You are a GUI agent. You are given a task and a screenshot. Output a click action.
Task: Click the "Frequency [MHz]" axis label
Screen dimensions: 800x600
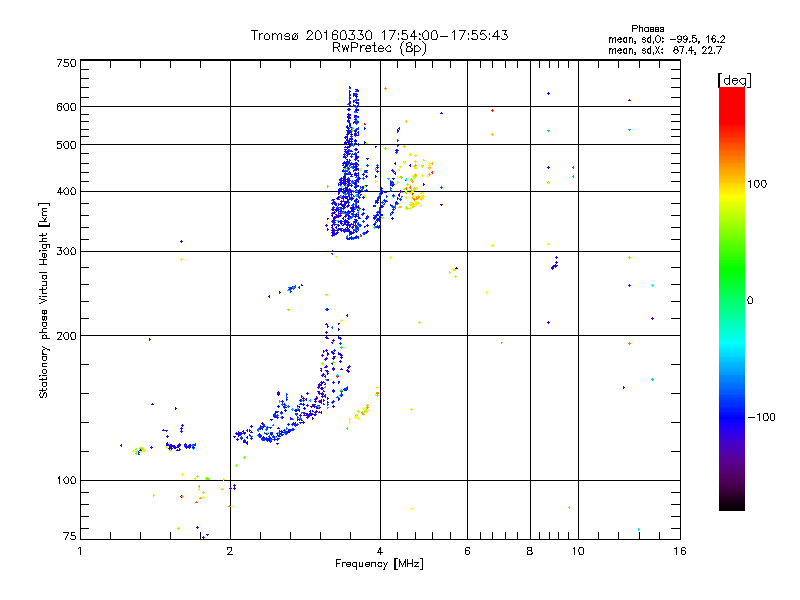tap(379, 564)
